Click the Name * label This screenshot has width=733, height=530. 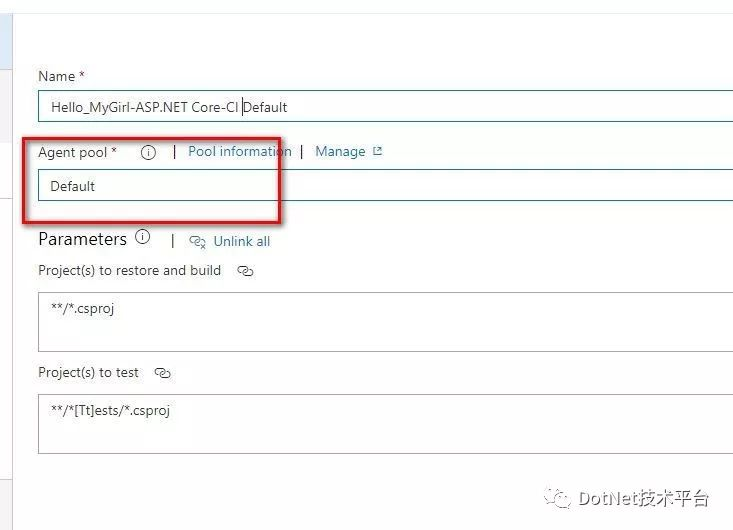61,76
